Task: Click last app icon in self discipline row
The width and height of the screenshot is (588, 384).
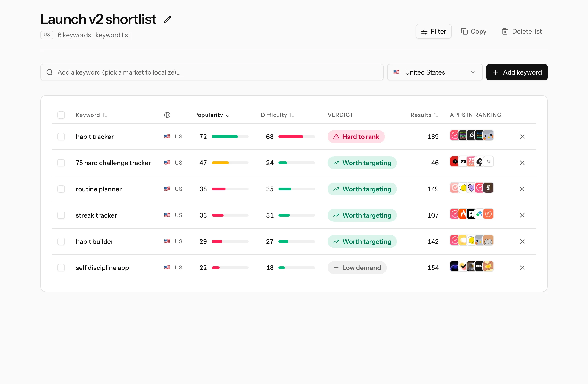Action: [489, 266]
